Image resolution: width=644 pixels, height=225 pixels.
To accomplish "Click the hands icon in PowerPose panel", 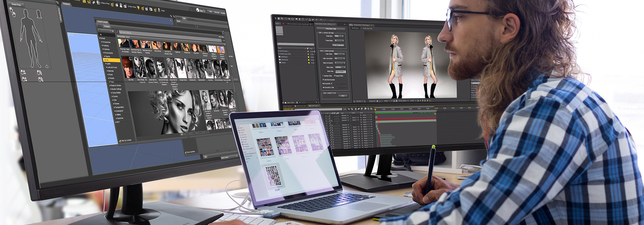I will click(x=12, y=12).
